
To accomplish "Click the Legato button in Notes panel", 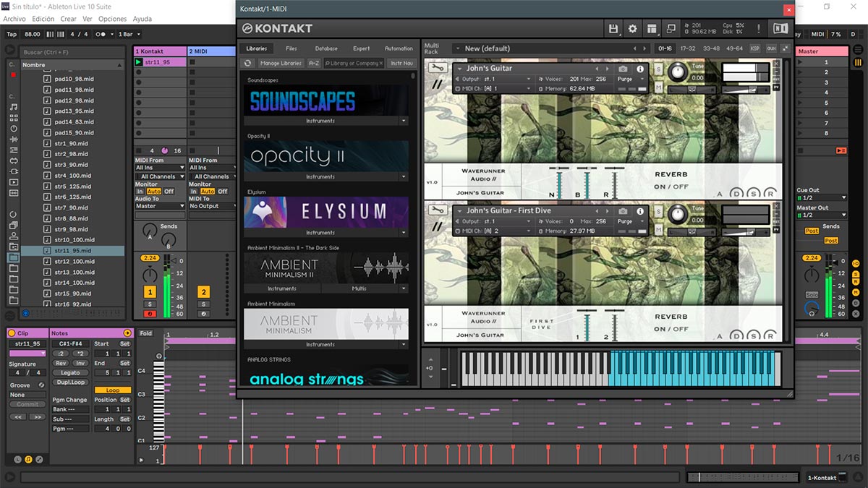I will click(70, 372).
